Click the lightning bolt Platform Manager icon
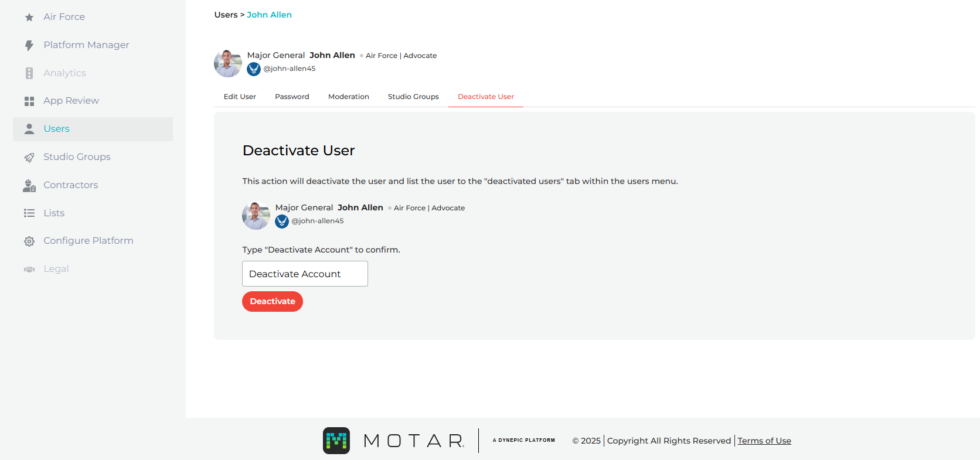Viewport: 980px width, 460px height. [29, 45]
